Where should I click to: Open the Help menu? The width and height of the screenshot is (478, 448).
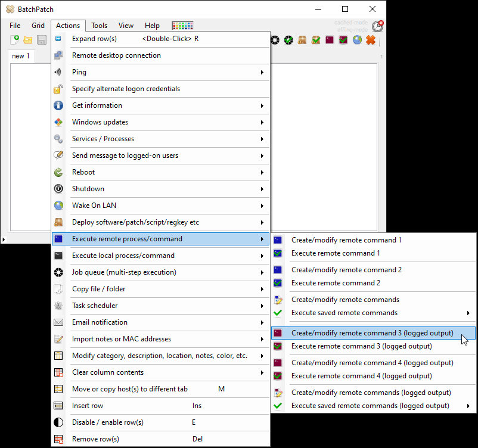152,26
